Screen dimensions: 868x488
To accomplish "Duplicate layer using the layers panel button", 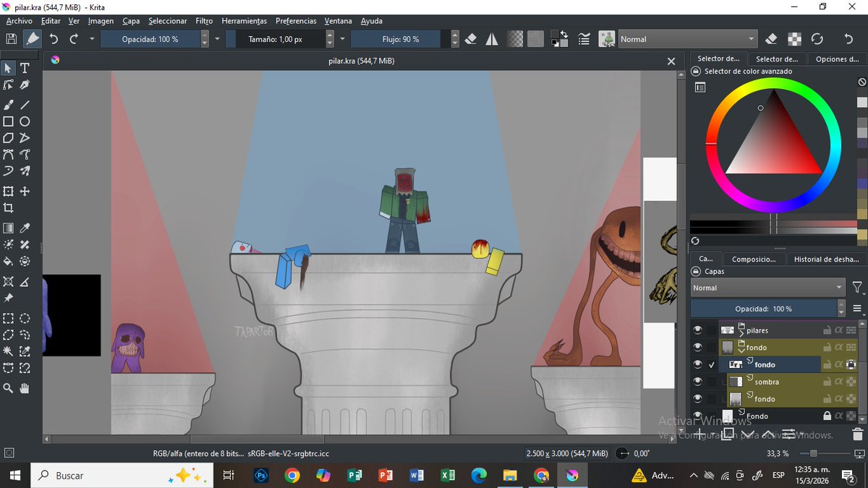I will click(728, 434).
